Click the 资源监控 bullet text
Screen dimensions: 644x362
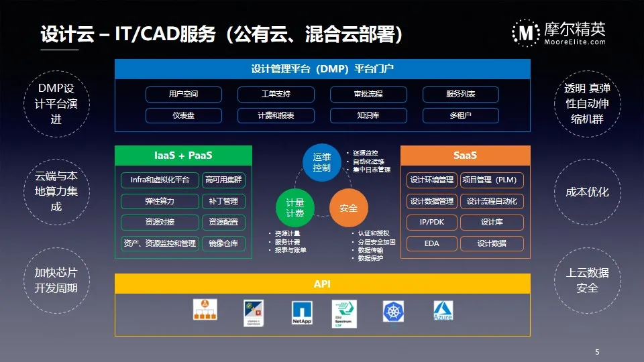(x=366, y=153)
